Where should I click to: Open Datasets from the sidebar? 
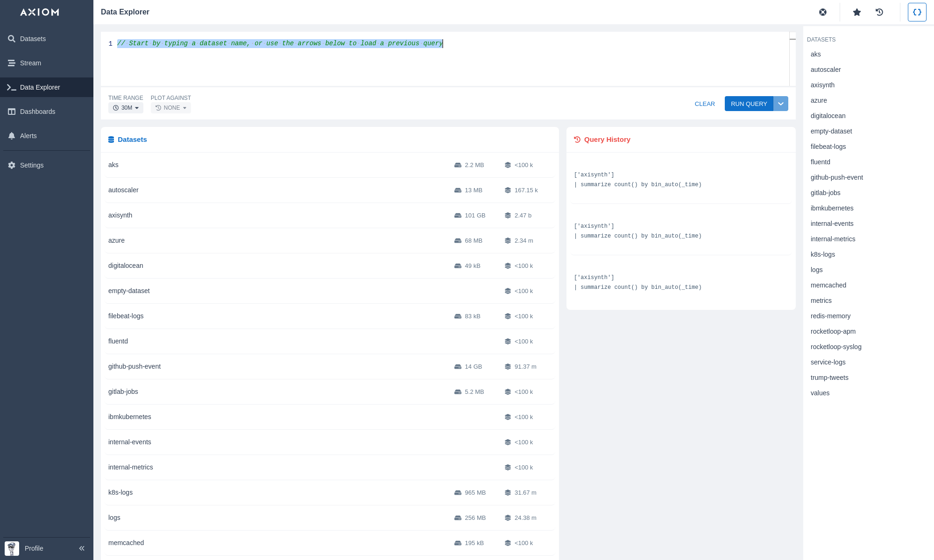coord(33,39)
